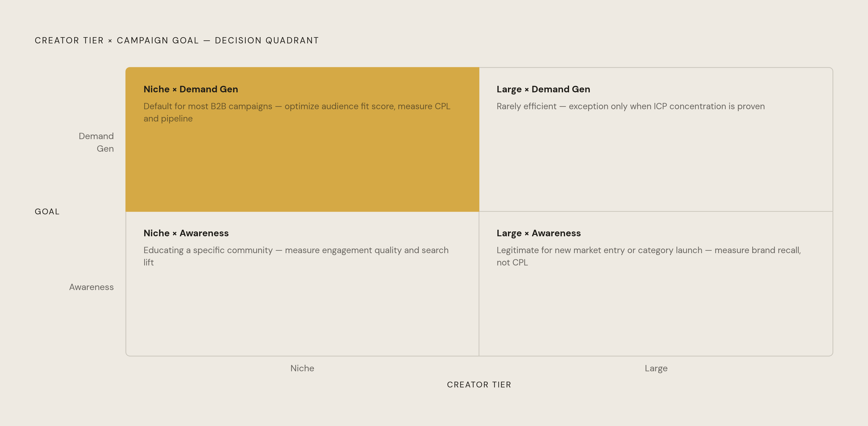The height and width of the screenshot is (426, 868).
Task: Click the text 'Educating a specific community'
Action: [208, 250]
